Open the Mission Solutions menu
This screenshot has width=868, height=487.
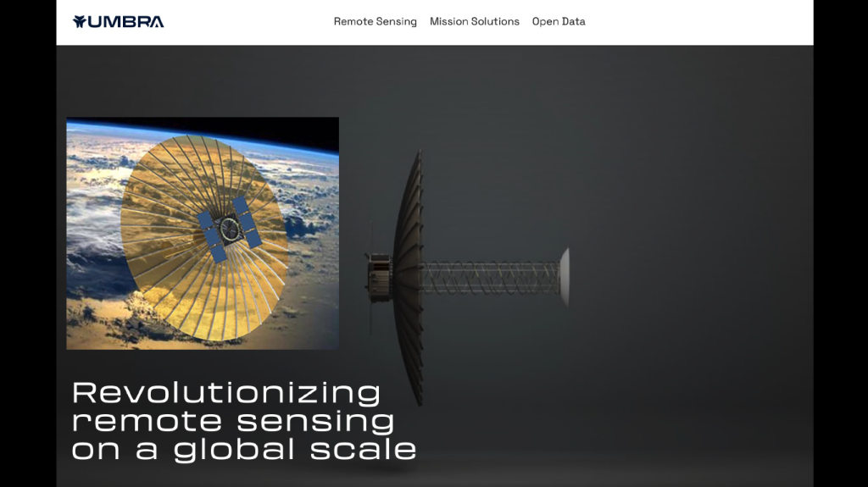[475, 21]
